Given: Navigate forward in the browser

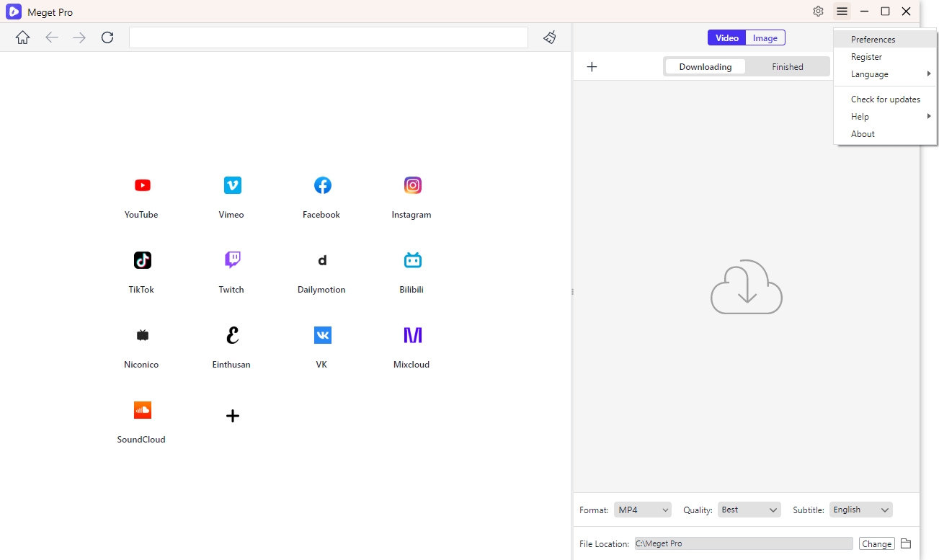Looking at the screenshot, I should click(79, 37).
